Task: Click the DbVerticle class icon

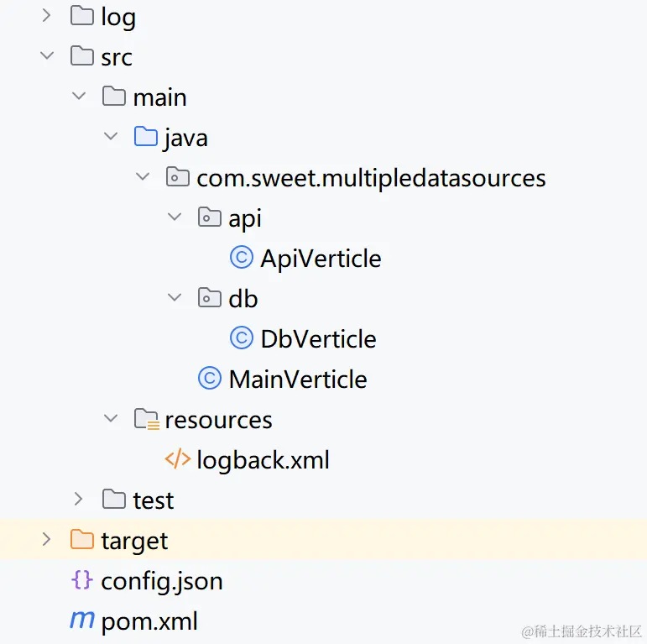Action: coord(242,338)
